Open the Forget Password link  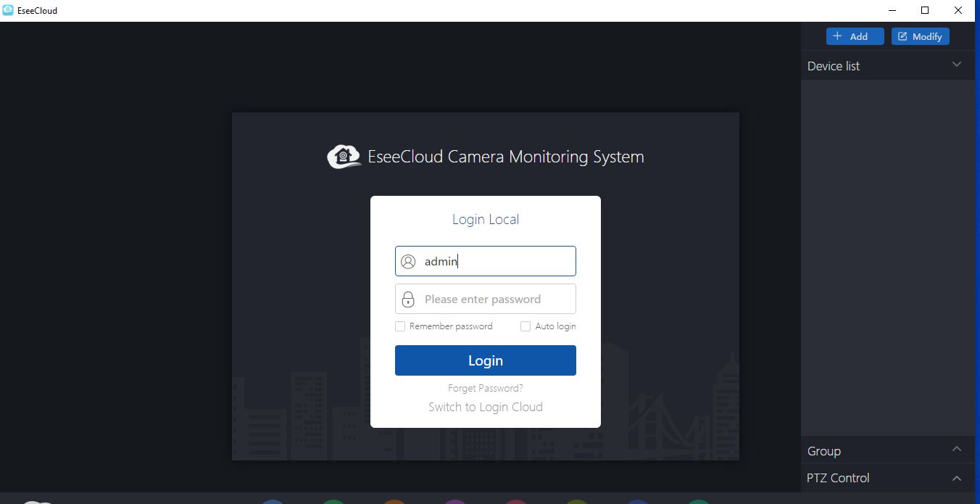486,388
